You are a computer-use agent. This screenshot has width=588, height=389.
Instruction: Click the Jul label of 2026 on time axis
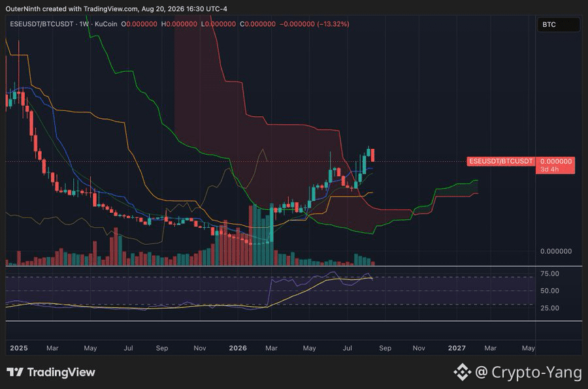click(348, 348)
